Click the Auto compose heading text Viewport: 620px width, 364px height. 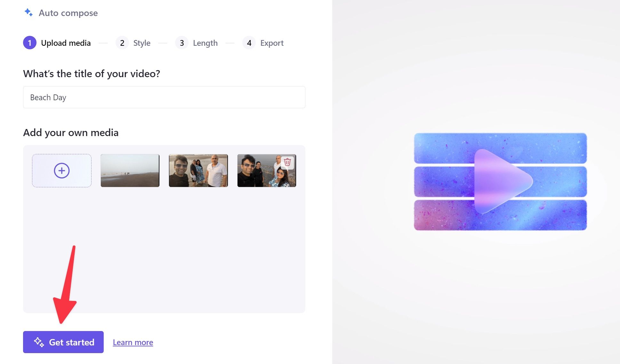coord(68,13)
